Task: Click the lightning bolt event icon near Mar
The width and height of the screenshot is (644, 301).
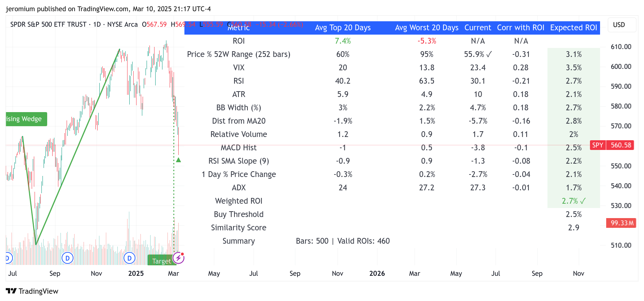Action: click(178, 258)
